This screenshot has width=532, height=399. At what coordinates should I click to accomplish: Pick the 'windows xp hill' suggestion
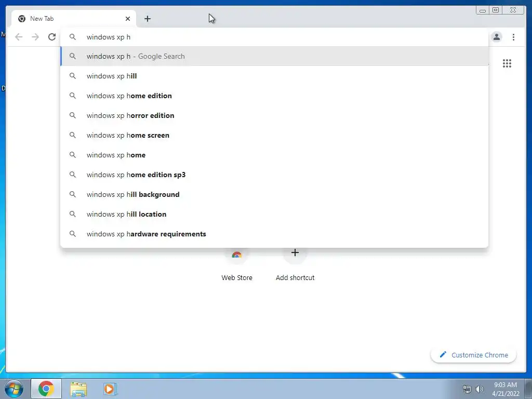[274, 76]
